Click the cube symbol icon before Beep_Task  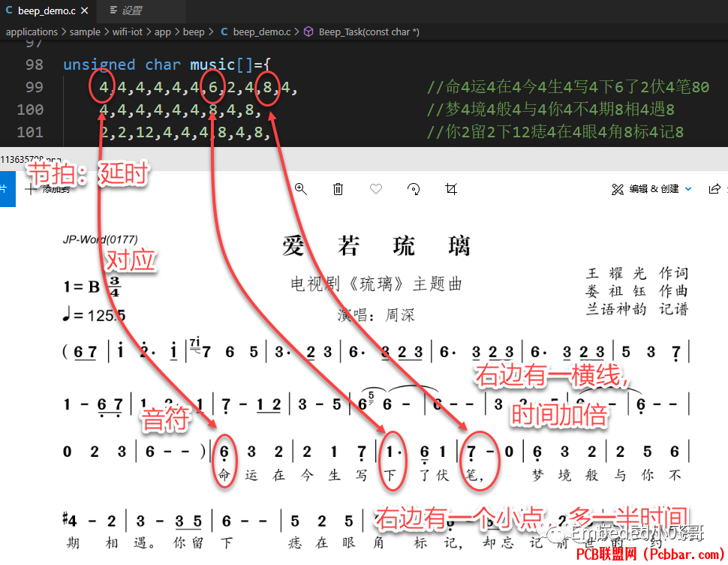(x=308, y=32)
